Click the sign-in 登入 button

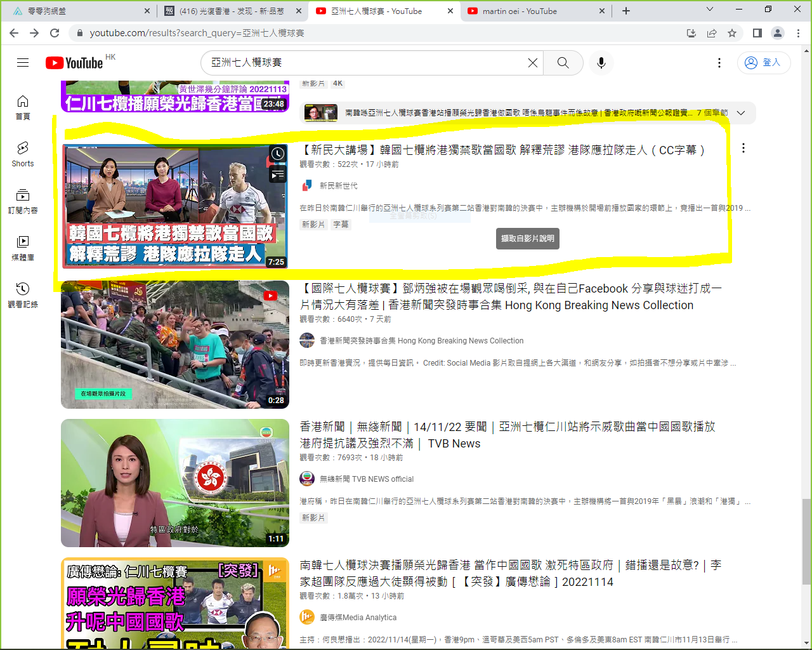click(763, 62)
